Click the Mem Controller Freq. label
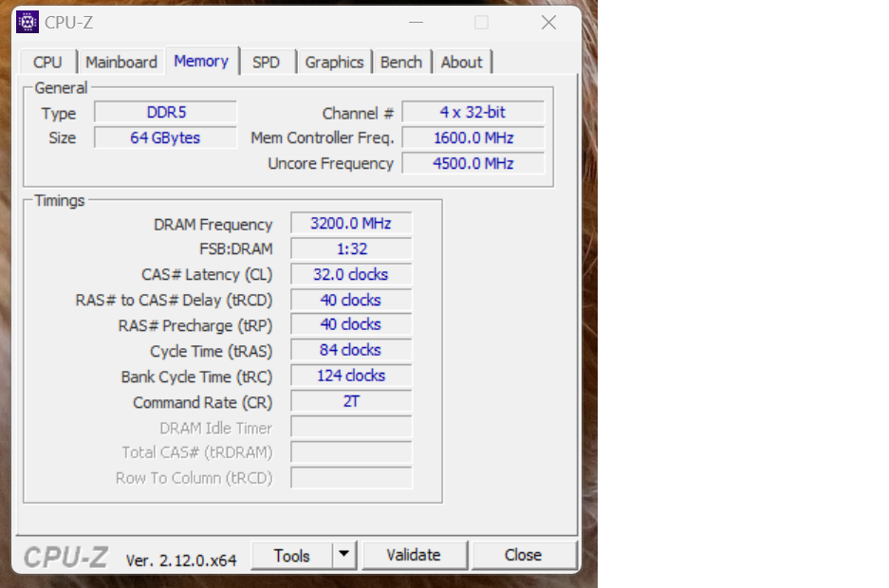Image resolution: width=889 pixels, height=588 pixels. coord(322,138)
